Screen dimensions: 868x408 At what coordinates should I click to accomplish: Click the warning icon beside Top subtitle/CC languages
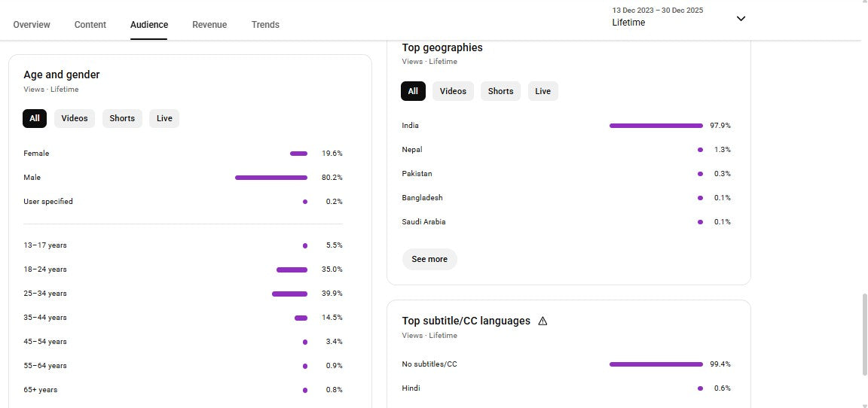(542, 321)
